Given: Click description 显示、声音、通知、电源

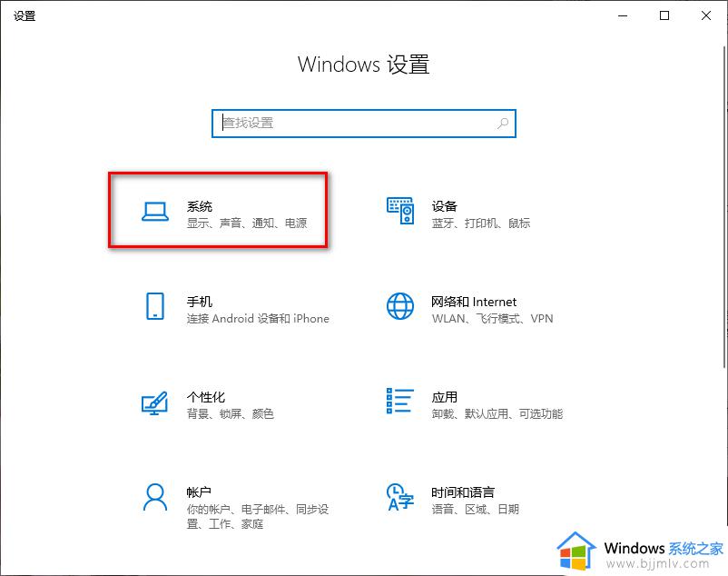Looking at the screenshot, I should [247, 223].
